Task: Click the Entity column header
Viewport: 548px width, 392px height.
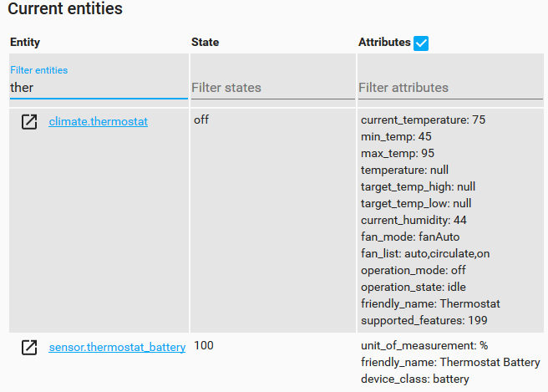Action: tap(25, 43)
